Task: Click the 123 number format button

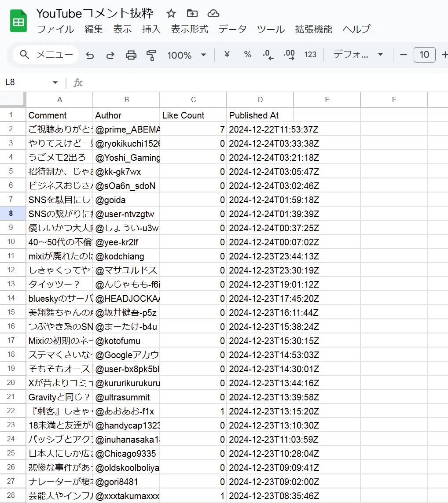Action: 310,55
